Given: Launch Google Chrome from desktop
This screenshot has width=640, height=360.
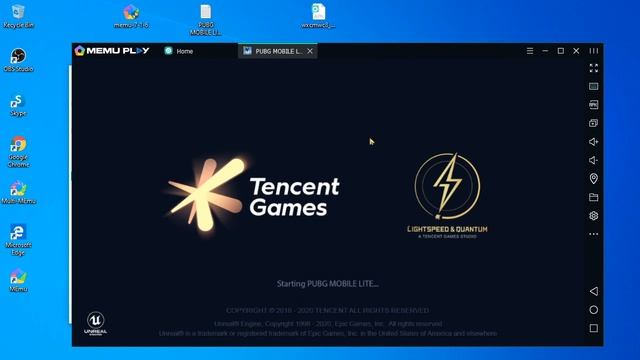Looking at the screenshot, I should [x=18, y=152].
